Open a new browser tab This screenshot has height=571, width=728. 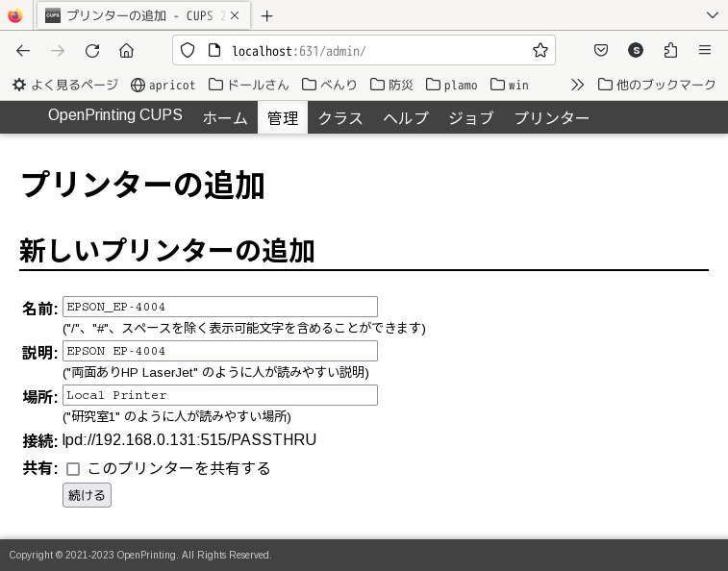coord(266,15)
